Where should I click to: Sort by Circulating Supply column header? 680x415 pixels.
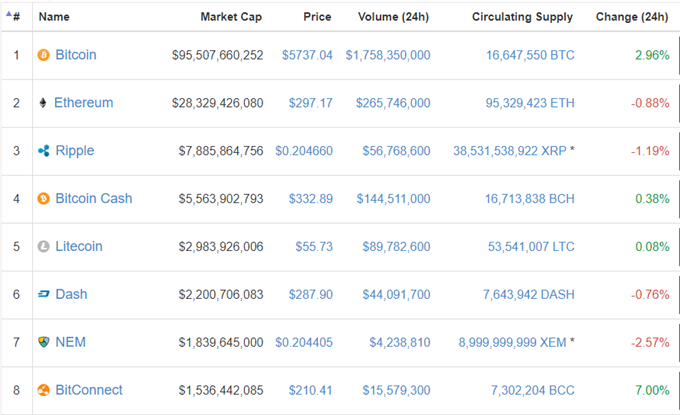click(522, 17)
